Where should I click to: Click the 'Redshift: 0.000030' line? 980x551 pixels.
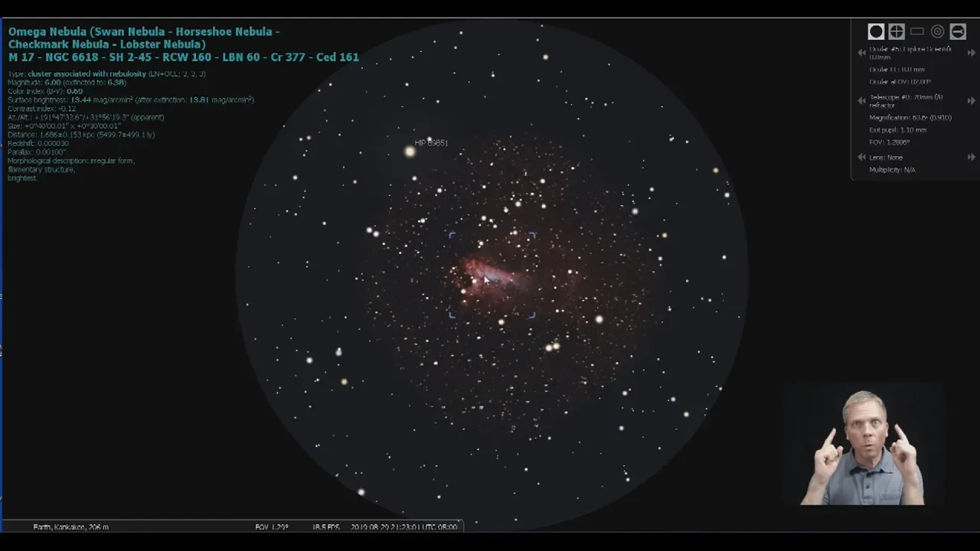(x=38, y=143)
